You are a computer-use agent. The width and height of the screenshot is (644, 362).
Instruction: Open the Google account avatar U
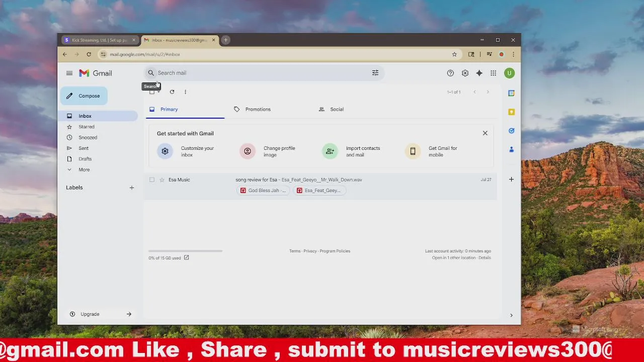[x=509, y=73]
